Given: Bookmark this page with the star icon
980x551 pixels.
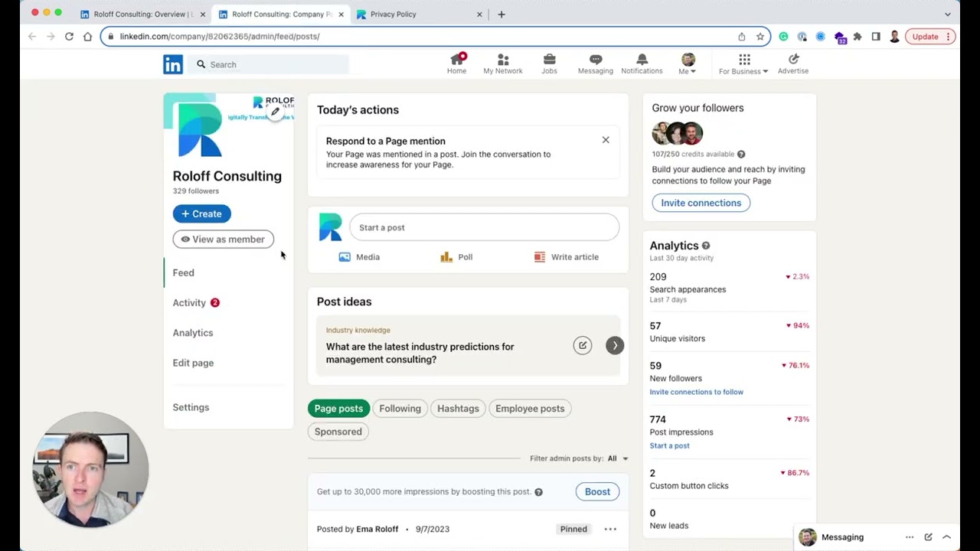Looking at the screenshot, I should click(x=760, y=36).
